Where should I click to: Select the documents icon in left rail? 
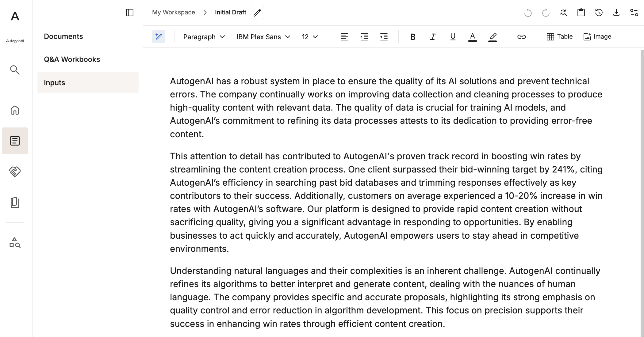[15, 141]
